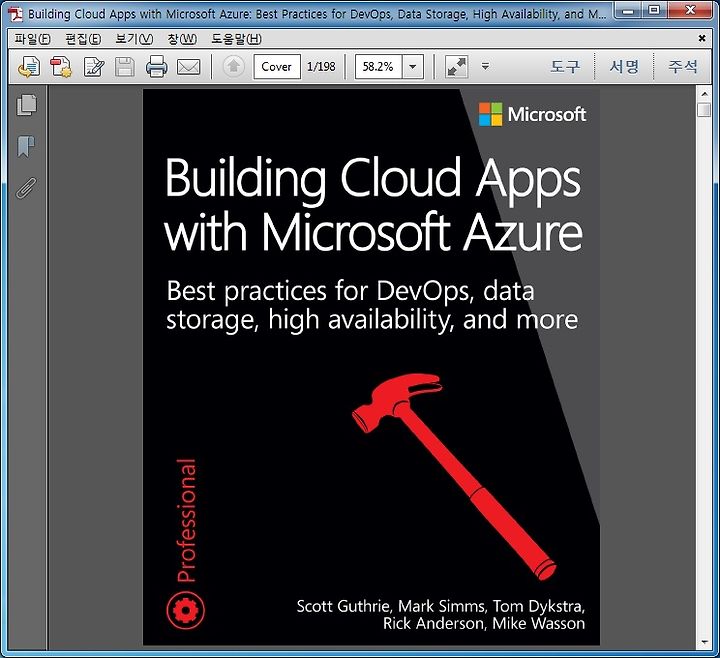The image size is (720, 658).
Task: Click the vertical scrollbar thumb
Action: [704, 110]
